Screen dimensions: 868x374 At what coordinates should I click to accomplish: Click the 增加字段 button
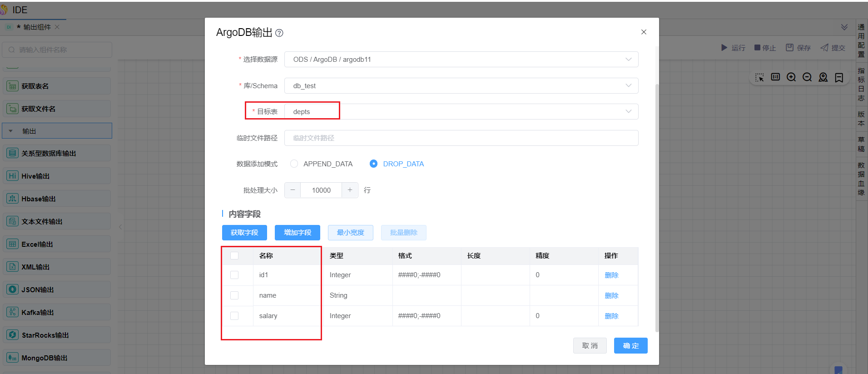pyautogui.click(x=298, y=233)
